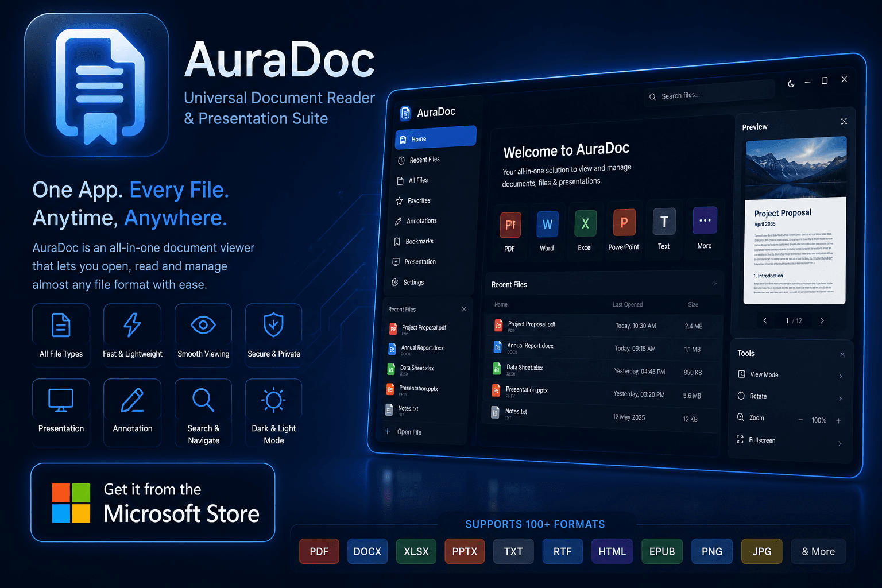Click the XLSX format badge
This screenshot has height=588, width=882.
pyautogui.click(x=416, y=551)
